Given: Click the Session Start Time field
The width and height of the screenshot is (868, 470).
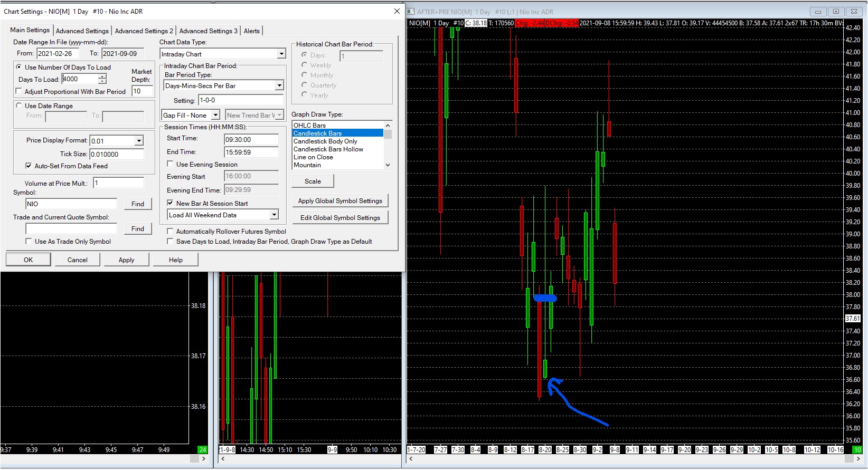Looking at the screenshot, I should (x=251, y=140).
